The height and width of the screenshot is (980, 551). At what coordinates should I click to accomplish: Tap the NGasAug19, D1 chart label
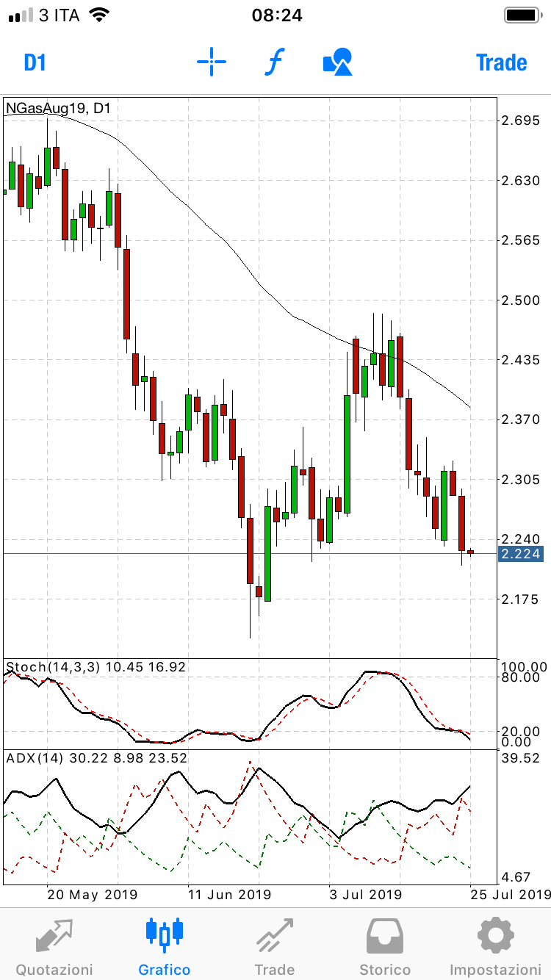click(59, 109)
